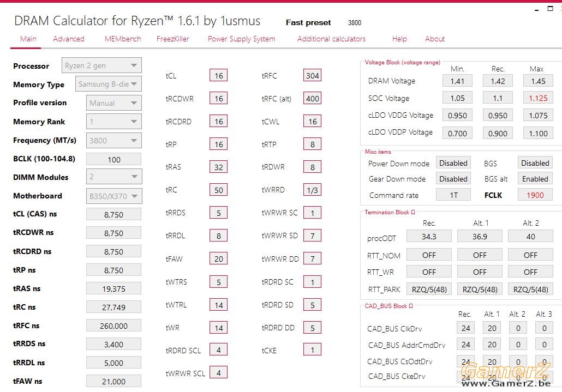Click the tRDRD SCL value box

(219, 350)
